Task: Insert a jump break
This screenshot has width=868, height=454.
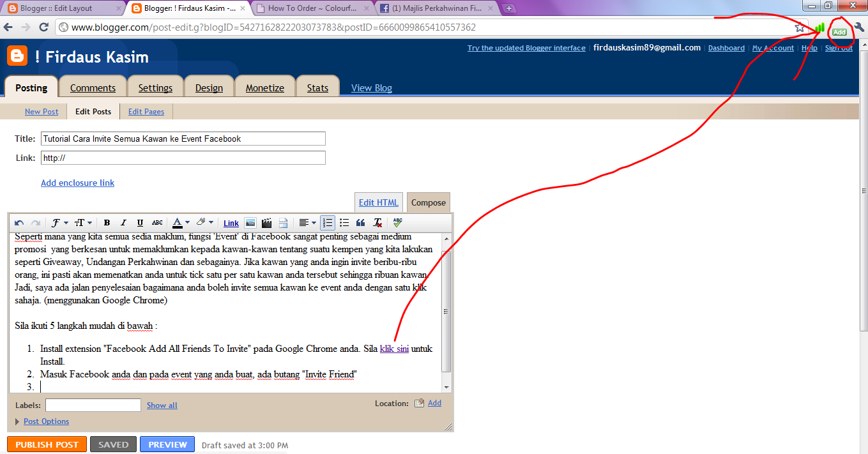Action: pos(284,223)
